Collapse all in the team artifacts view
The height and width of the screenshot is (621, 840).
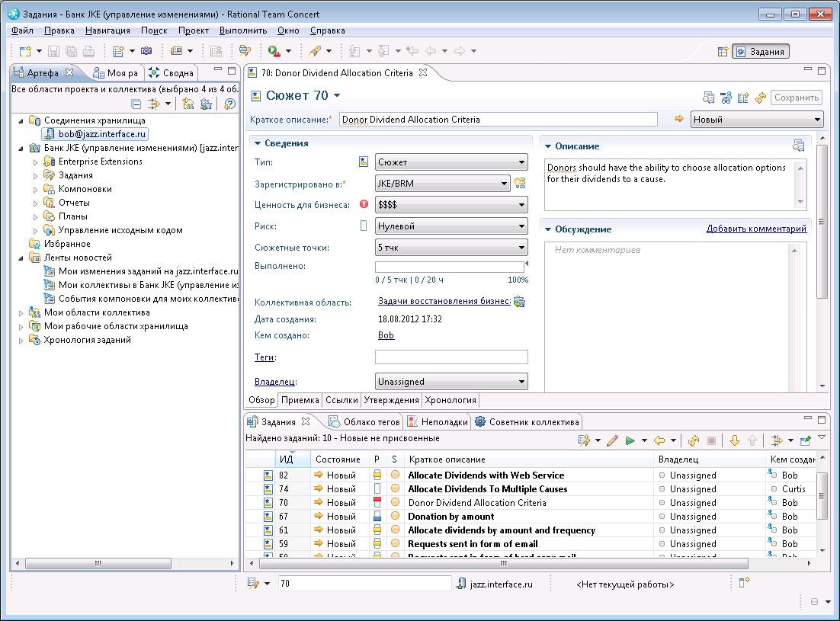pyautogui.click(x=136, y=104)
